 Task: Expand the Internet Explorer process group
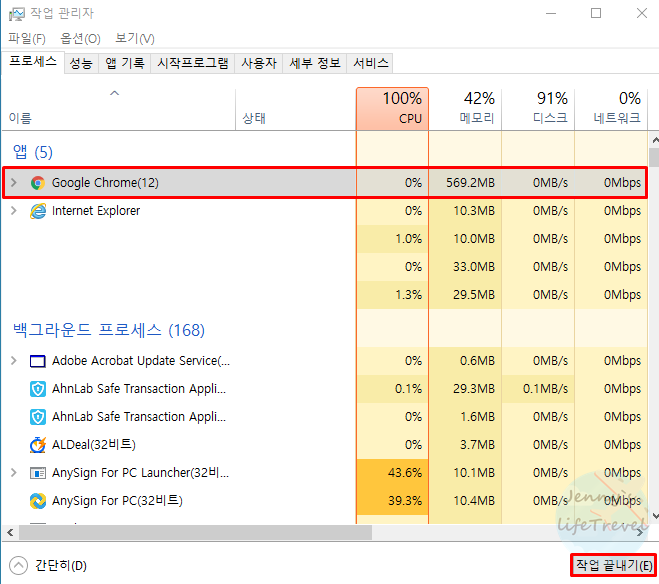pos(13,211)
